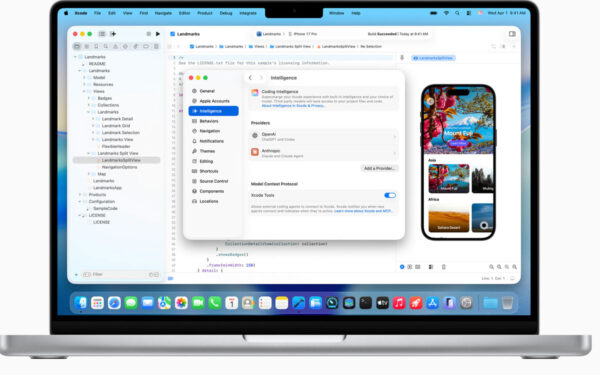Expand the Landmark Detail group
This screenshot has height=375, width=600.
93,119
